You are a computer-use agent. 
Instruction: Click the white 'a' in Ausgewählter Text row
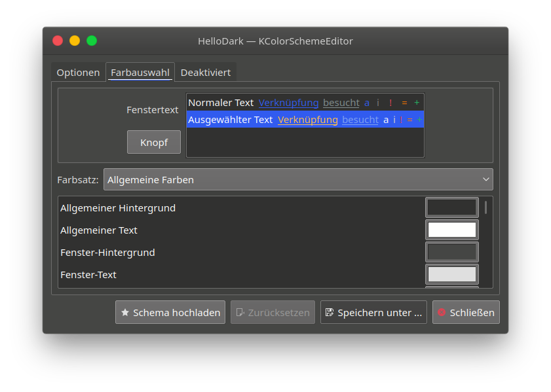[x=386, y=120]
